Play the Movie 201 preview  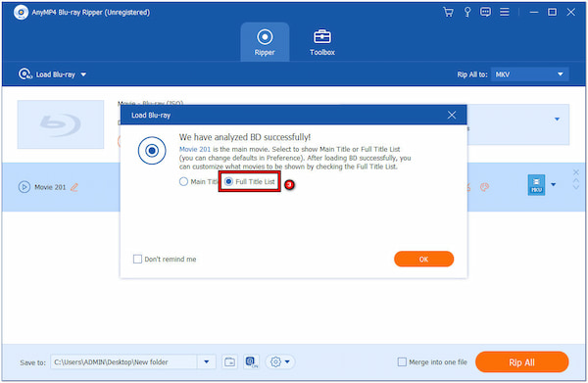24,187
